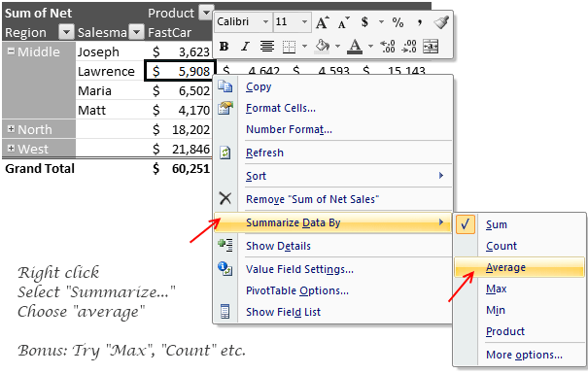Screen dimensions: 588x374
Task: Click the Value Field Settings icon
Action: [x=225, y=268]
